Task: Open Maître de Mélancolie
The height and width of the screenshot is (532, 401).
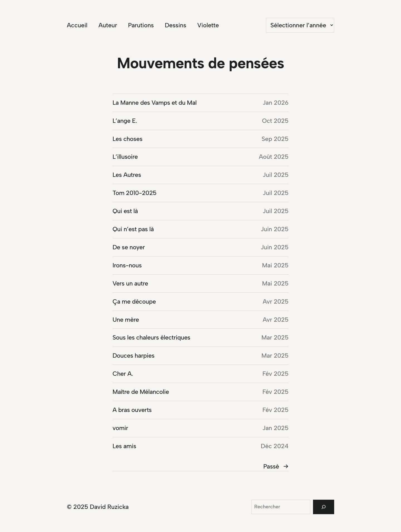Action: (141, 392)
